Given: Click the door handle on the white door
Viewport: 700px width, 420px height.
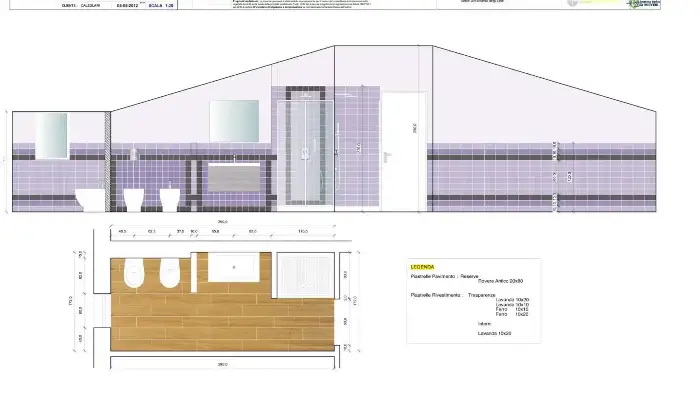Looking at the screenshot, I should tap(387, 157).
